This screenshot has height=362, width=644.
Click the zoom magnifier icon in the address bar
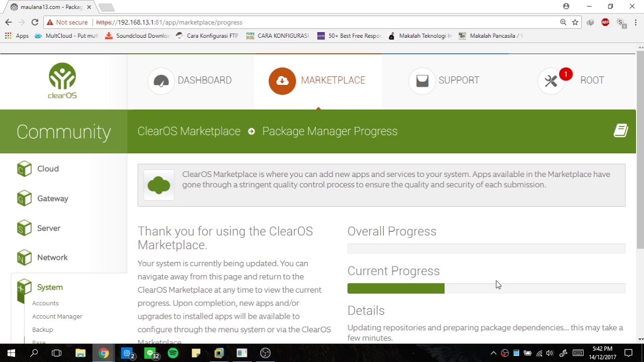[x=563, y=22]
